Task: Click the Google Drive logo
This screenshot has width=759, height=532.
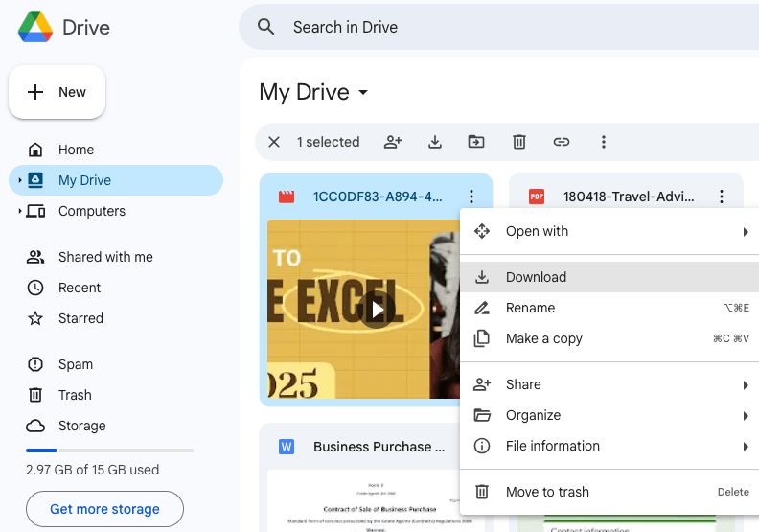Action: pos(35,27)
